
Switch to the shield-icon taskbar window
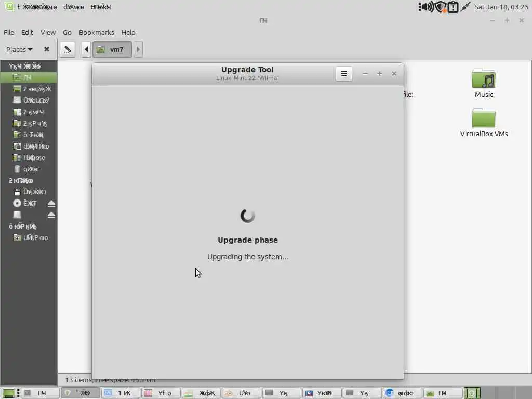tap(80, 393)
